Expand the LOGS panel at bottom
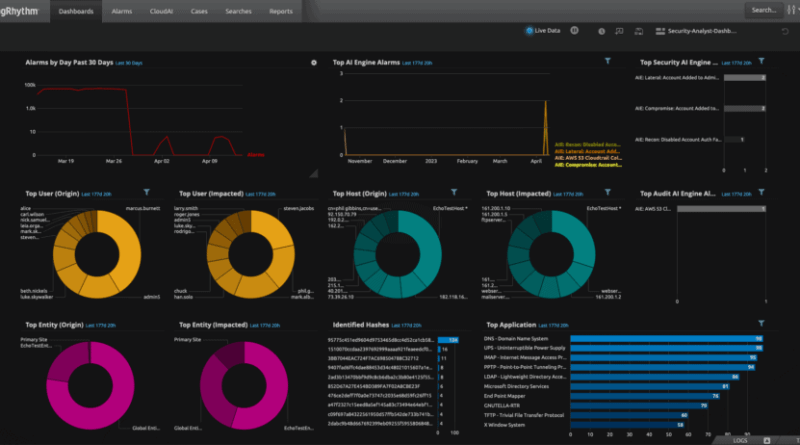Viewport: 800px width, 445px height. pos(740,440)
